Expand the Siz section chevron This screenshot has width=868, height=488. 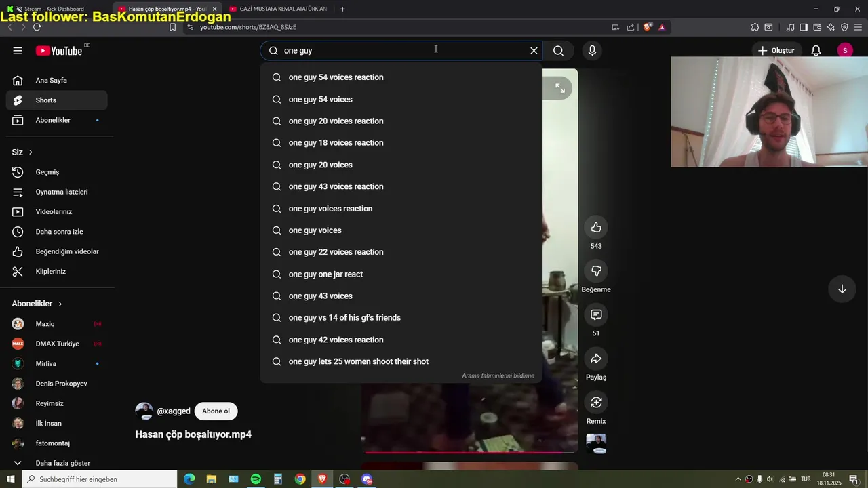tap(31, 152)
